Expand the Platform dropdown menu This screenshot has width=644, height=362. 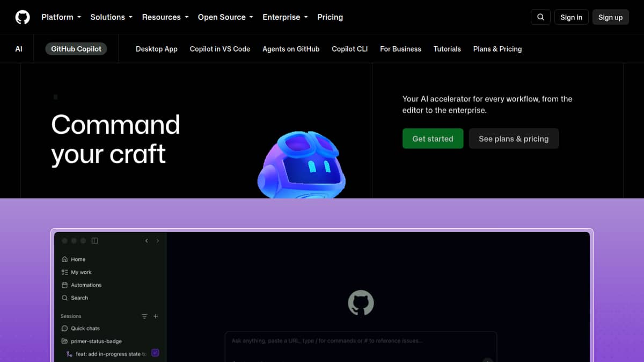tap(61, 17)
